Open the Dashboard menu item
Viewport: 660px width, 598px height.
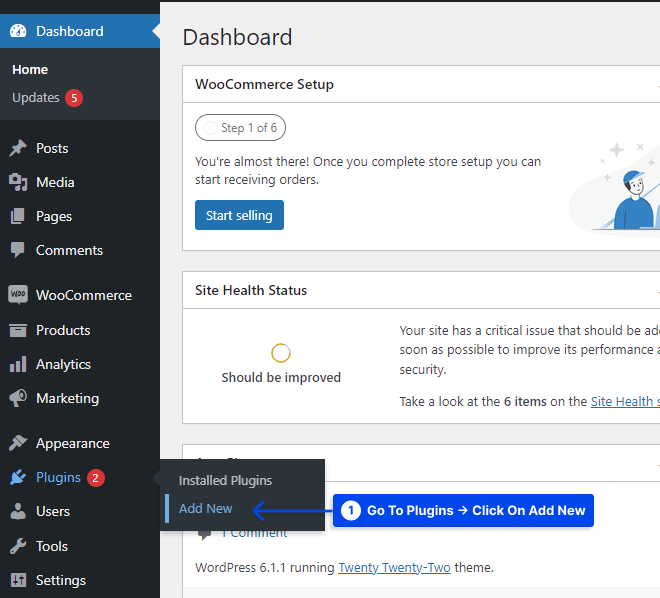click(x=80, y=31)
